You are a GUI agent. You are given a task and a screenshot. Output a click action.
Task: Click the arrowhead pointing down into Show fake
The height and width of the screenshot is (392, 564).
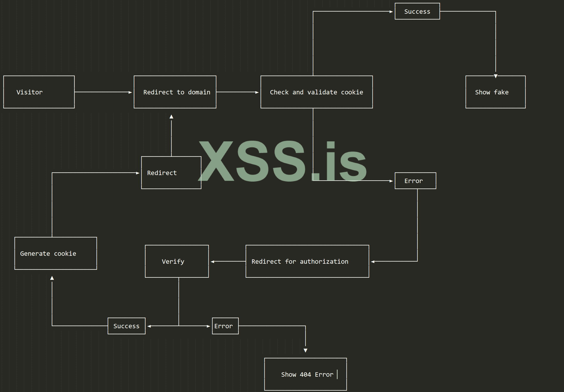pyautogui.click(x=496, y=76)
